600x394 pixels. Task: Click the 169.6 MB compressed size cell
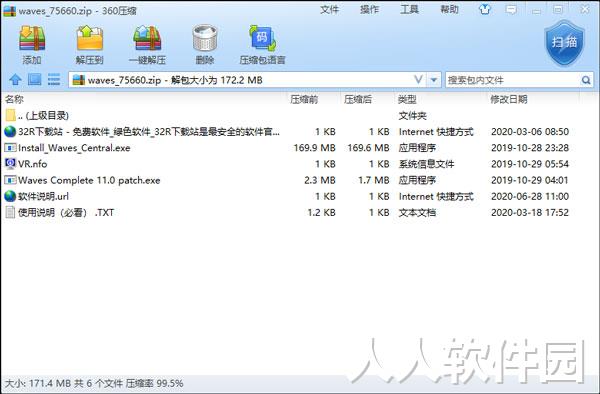click(368, 148)
